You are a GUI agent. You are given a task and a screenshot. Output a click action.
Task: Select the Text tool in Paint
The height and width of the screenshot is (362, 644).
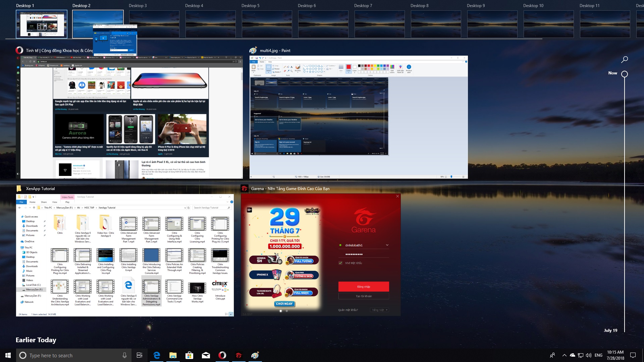(x=291, y=67)
